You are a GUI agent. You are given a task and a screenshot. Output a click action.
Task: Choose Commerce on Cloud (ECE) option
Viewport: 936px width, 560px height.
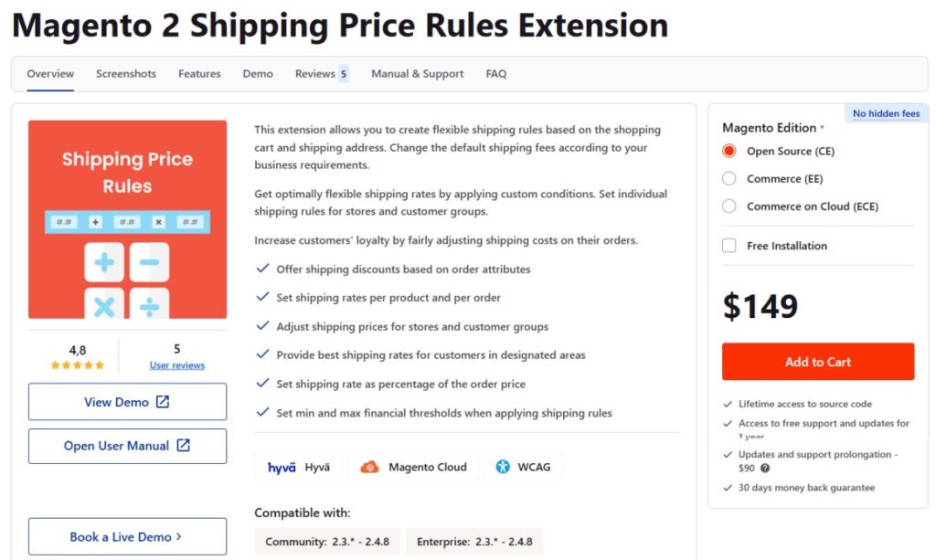729,206
